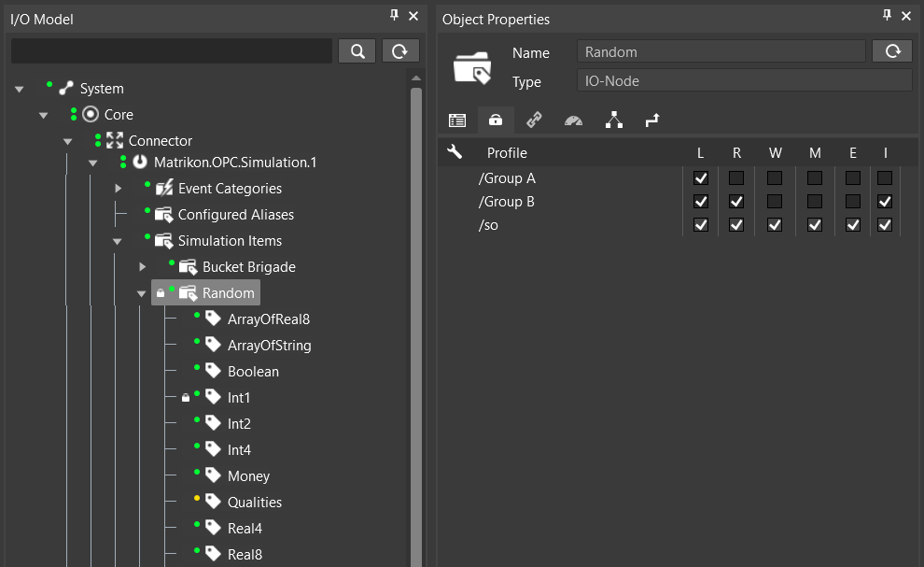Image resolution: width=924 pixels, height=567 pixels.
Task: Click the tag icon of Boolean
Action: coord(213,371)
